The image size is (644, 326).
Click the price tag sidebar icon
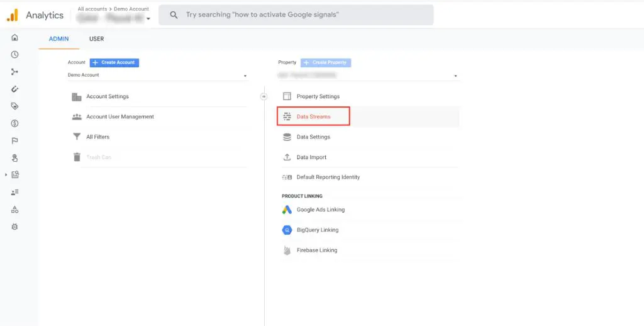click(15, 106)
